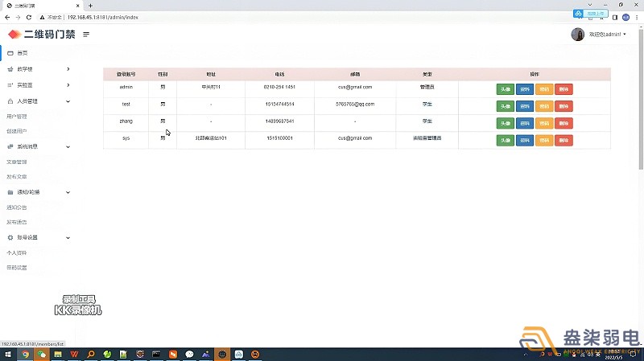Click the 二维码门禁 logo icon
Image resolution: width=644 pixels, height=361 pixels.
(x=14, y=35)
